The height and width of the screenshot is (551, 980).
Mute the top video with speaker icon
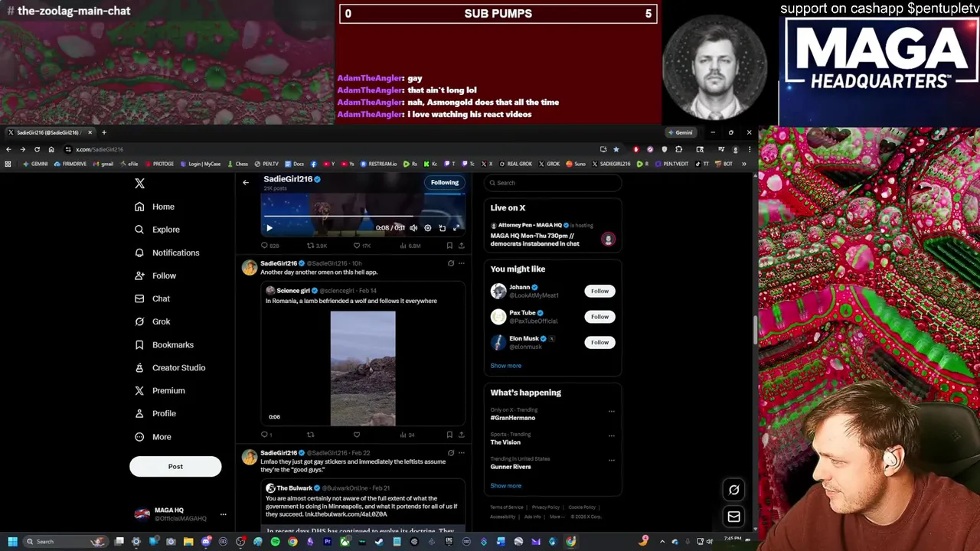coord(413,227)
